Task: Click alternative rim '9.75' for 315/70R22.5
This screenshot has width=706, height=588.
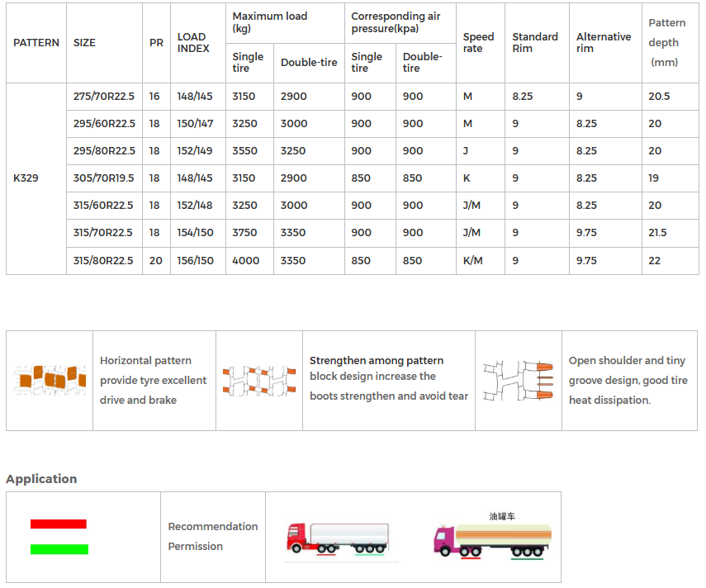Action: click(586, 233)
